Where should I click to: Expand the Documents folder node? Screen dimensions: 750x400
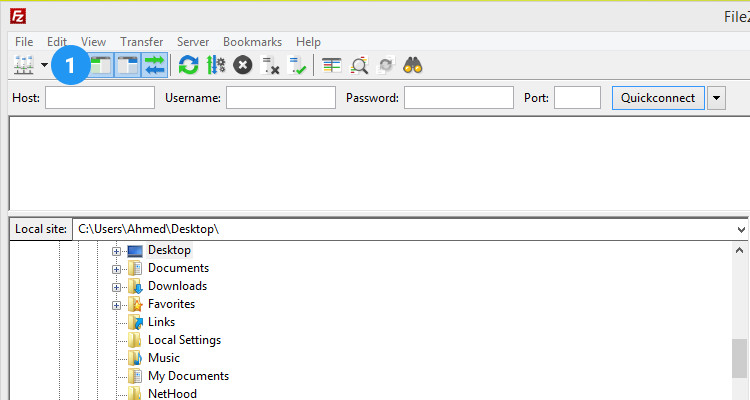point(116,269)
